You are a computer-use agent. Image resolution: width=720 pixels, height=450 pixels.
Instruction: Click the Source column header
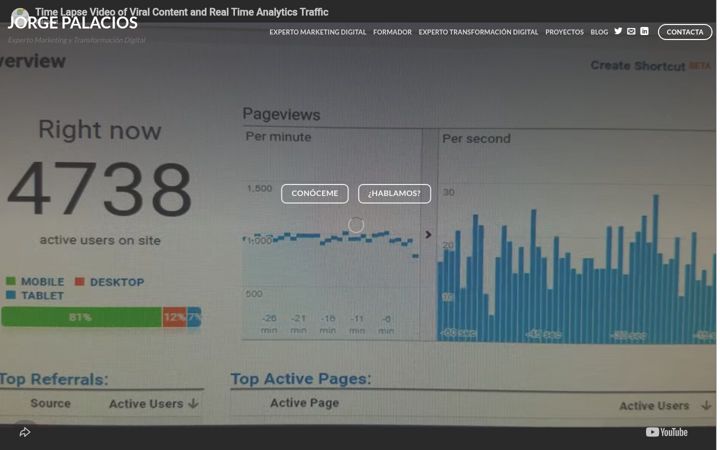click(x=51, y=404)
